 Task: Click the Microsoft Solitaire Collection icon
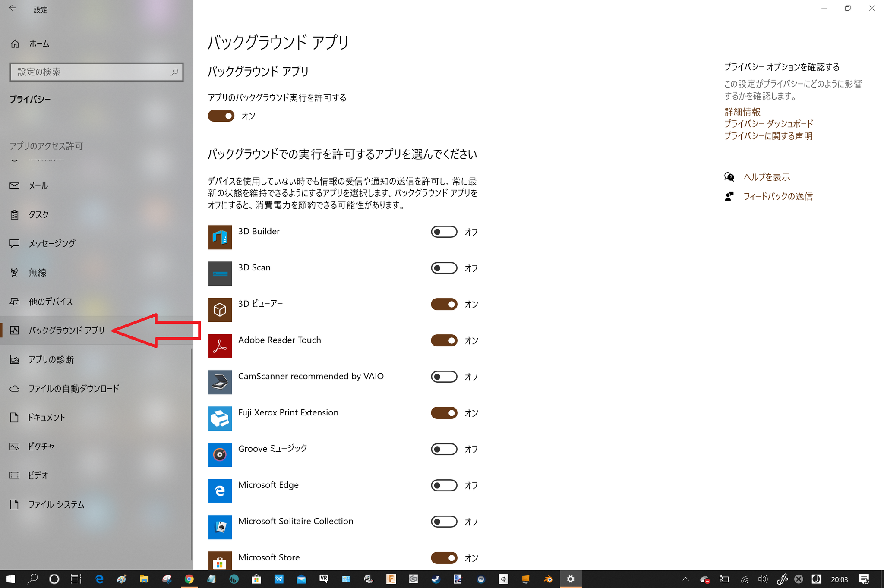pos(220,527)
